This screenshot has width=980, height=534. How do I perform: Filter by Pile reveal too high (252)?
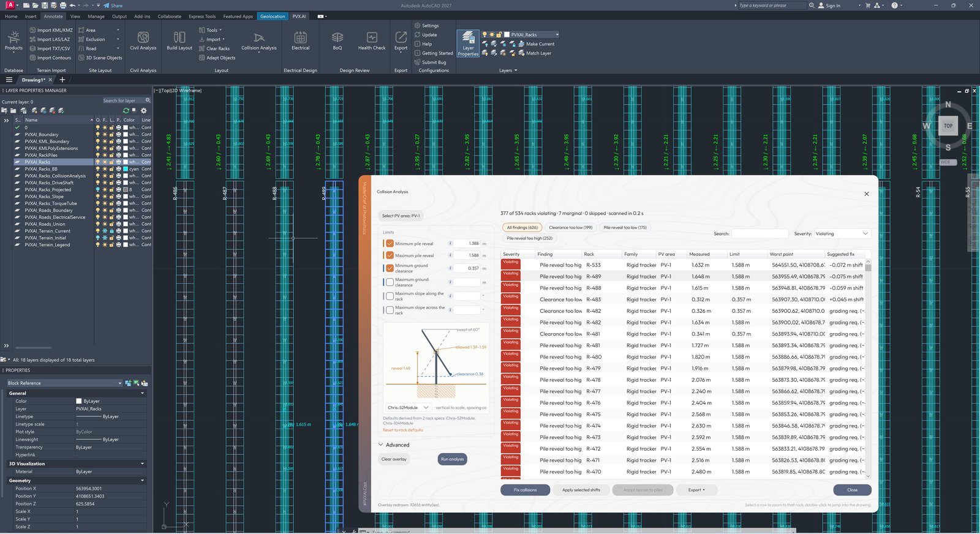tap(529, 238)
